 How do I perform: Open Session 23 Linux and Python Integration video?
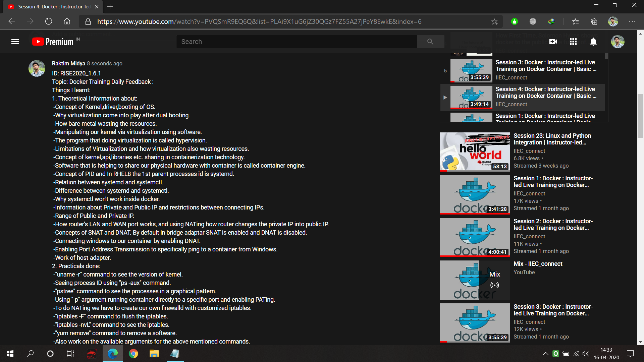tap(552, 139)
